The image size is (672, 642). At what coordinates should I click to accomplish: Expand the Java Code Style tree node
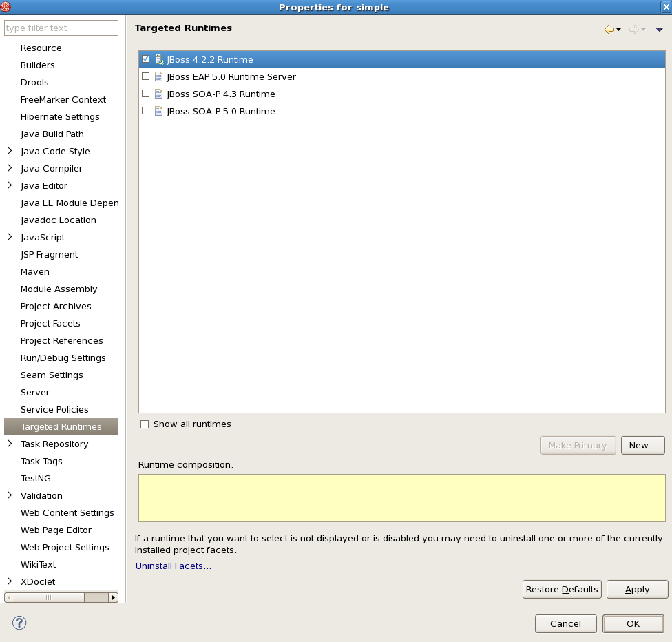(10, 151)
